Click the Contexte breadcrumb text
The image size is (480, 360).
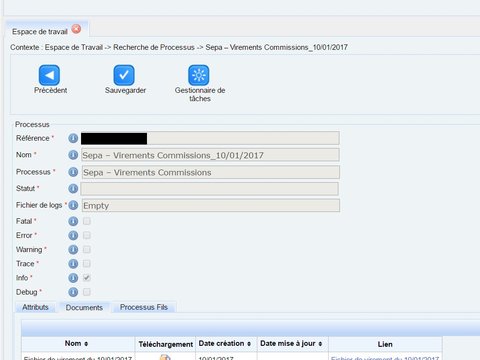coord(179,47)
